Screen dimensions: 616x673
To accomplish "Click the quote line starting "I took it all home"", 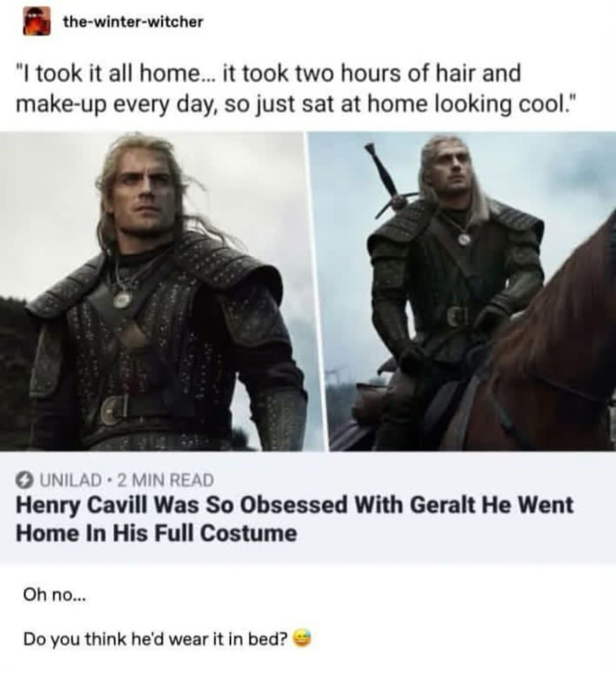I will pos(268,74).
